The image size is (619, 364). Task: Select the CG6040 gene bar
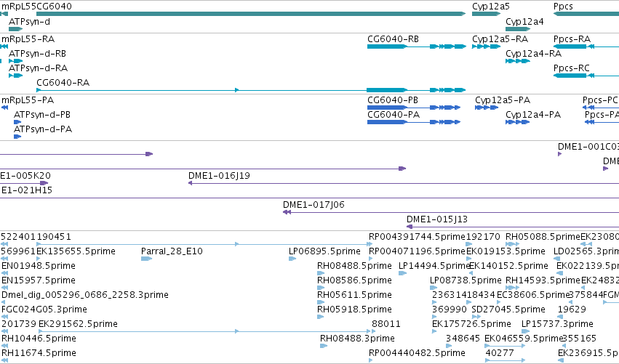pos(251,14)
